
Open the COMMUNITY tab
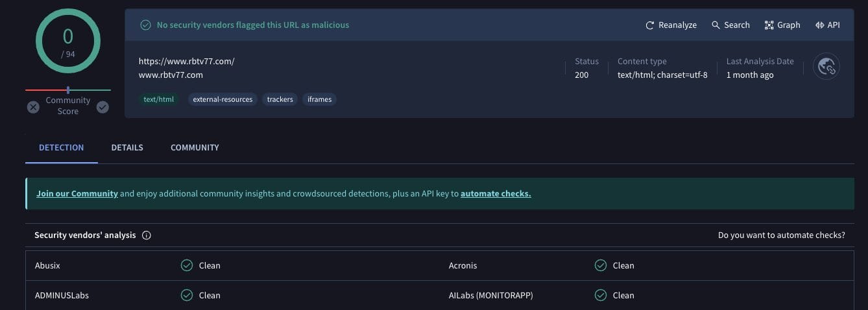(195, 148)
